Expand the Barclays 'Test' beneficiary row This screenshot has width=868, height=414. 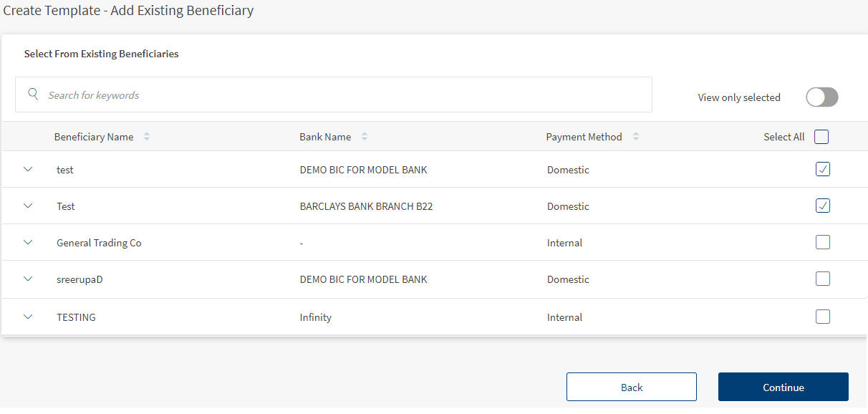[28, 206]
